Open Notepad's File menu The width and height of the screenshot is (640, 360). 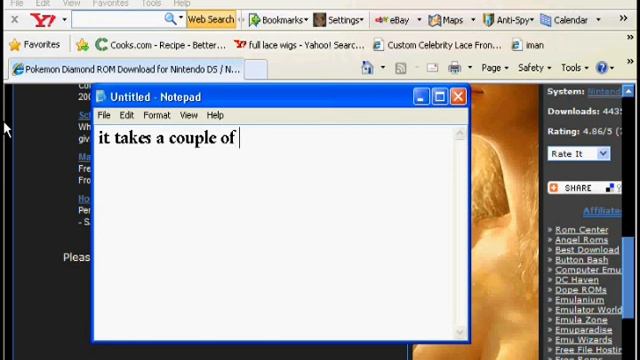(104, 115)
